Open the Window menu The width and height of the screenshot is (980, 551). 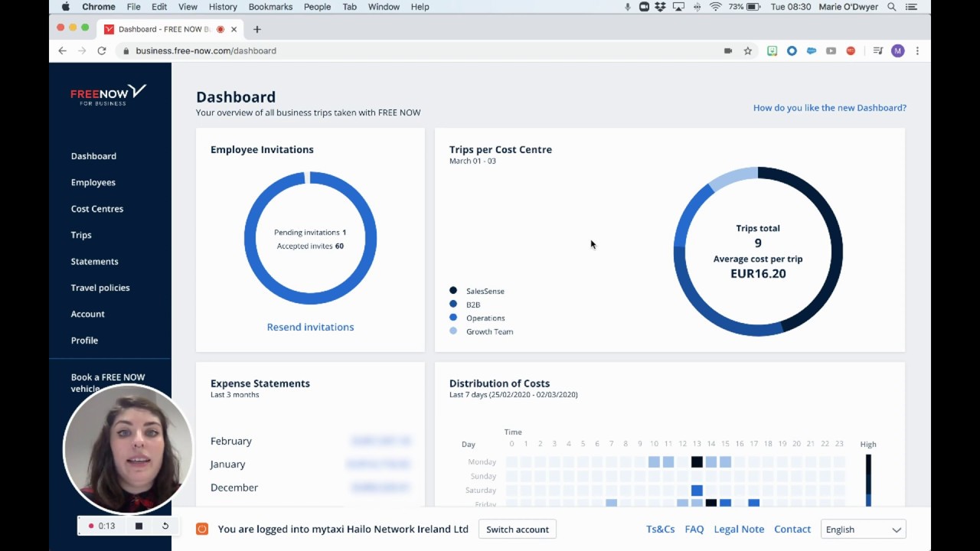[384, 7]
